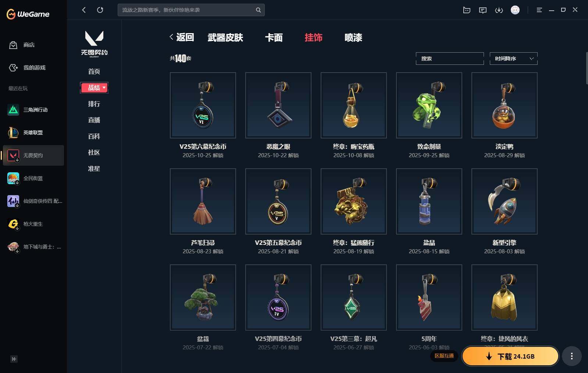Click the 下载 24.1GB button
This screenshot has width=588, height=373.
click(510, 356)
